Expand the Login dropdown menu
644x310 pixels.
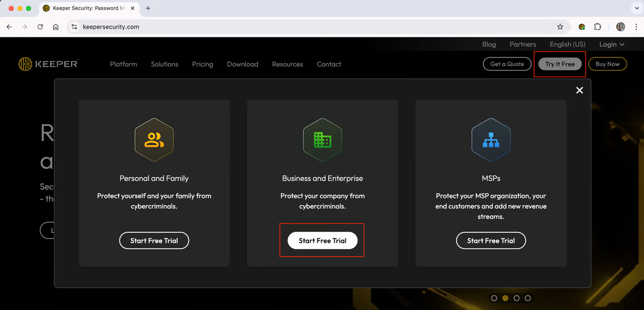(x=611, y=44)
